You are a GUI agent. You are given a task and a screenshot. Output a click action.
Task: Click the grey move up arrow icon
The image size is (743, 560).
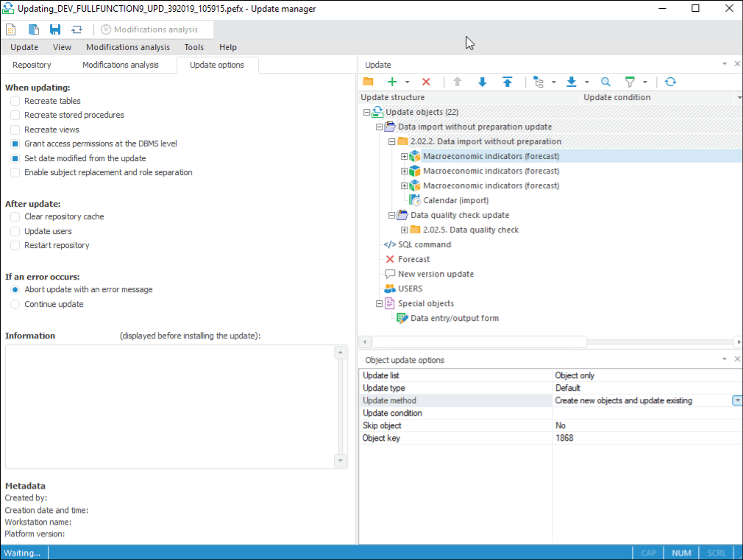[x=458, y=82]
